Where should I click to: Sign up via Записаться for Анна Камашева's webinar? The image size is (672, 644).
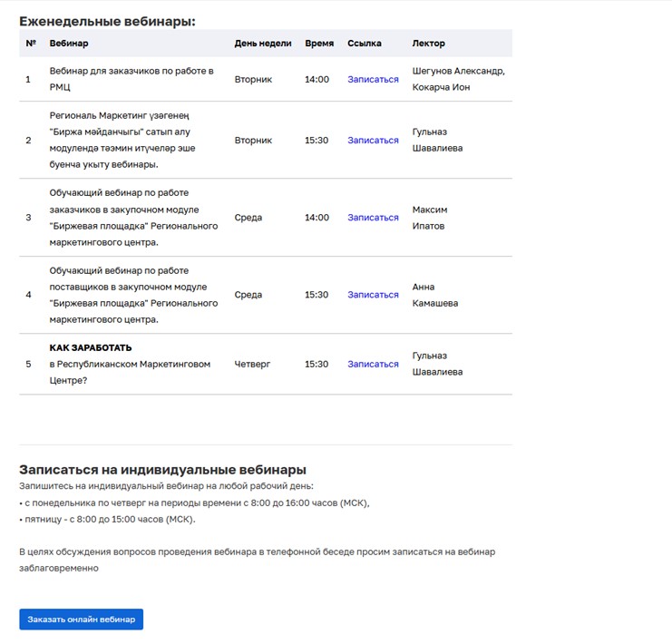[x=373, y=295]
